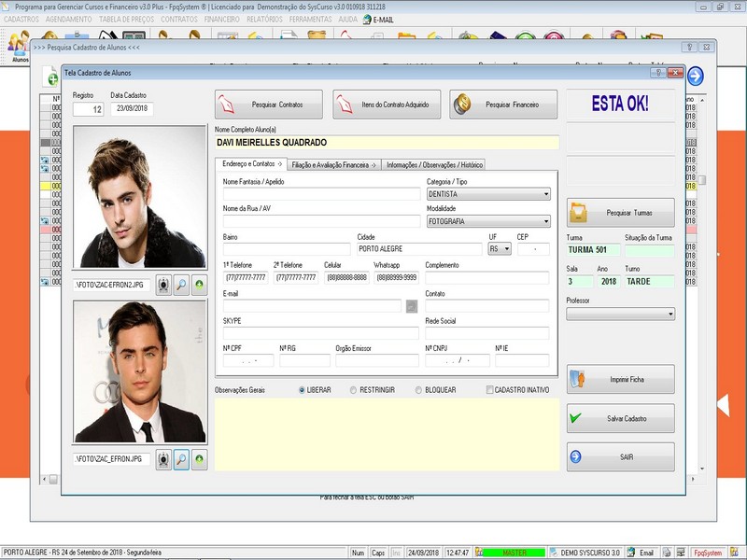Viewport: 747px width, 560px height.
Task: Click the MASTER user icon in status bar
Action: click(x=478, y=553)
